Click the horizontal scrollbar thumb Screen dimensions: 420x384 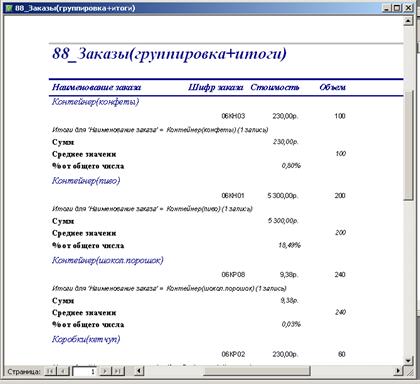click(257, 371)
